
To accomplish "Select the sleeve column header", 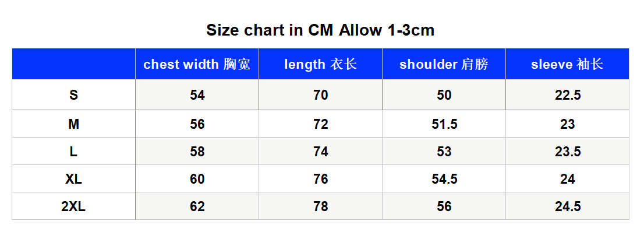I will pyautogui.click(x=567, y=64).
